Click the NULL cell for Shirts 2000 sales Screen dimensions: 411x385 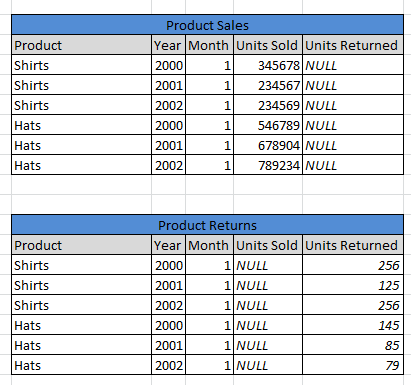click(x=353, y=65)
